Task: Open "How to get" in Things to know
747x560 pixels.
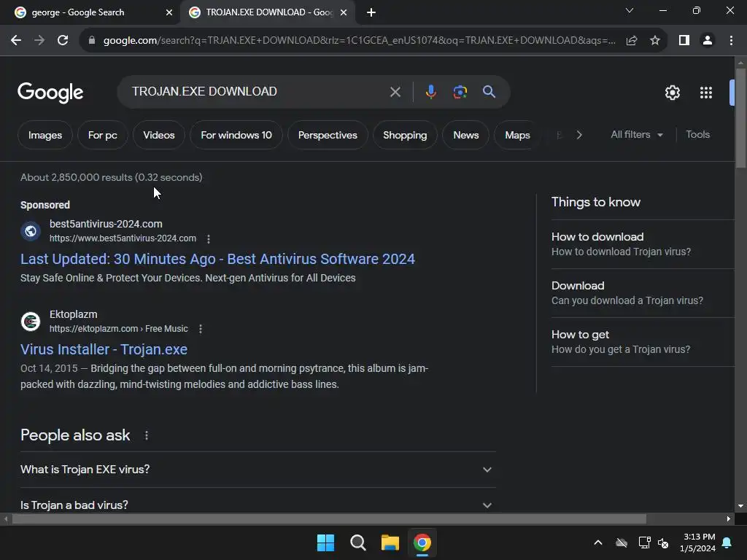Action: click(642, 342)
